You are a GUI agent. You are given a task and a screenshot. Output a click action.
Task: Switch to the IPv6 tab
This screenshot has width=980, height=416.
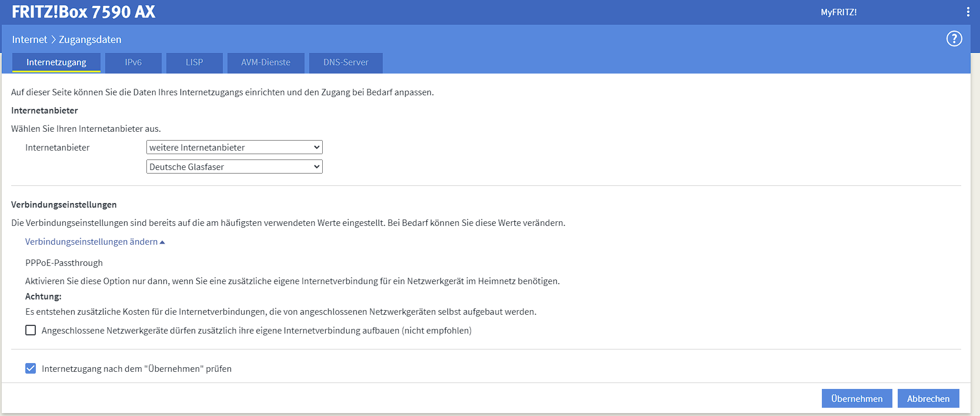tap(133, 62)
